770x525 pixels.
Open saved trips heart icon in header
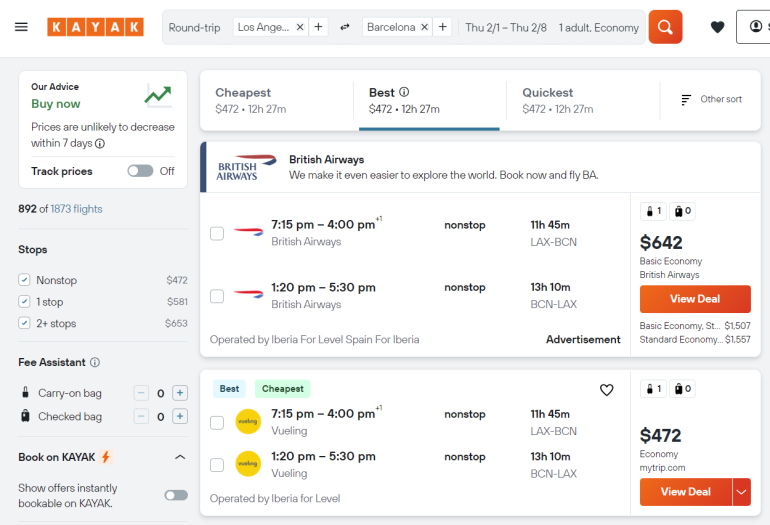(717, 27)
